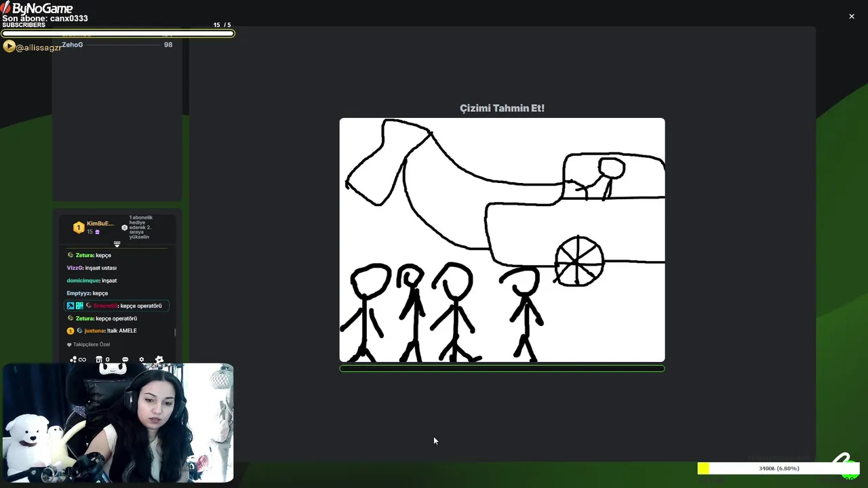Image resolution: width=868 pixels, height=488 pixels.
Task: Open the shop icon next to 0
Action: click(99, 359)
